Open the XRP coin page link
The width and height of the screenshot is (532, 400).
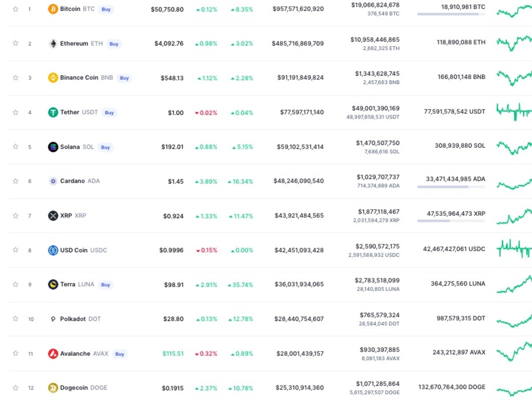73,216
